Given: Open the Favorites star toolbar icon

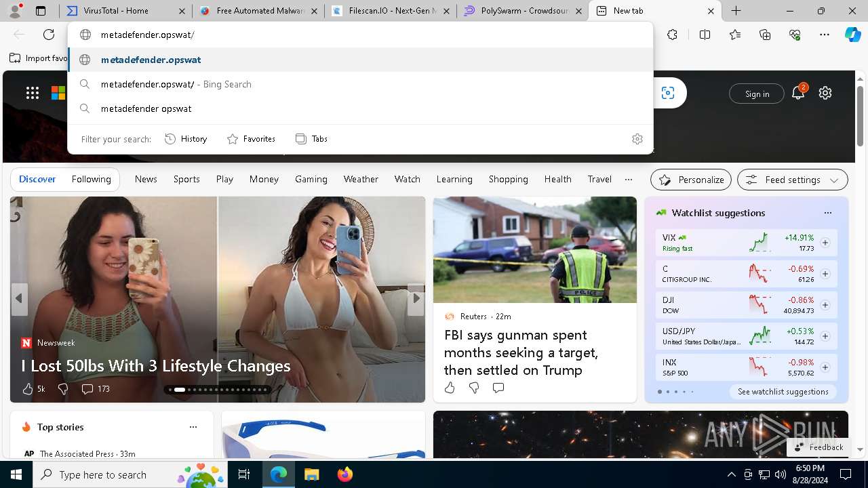Looking at the screenshot, I should point(735,35).
